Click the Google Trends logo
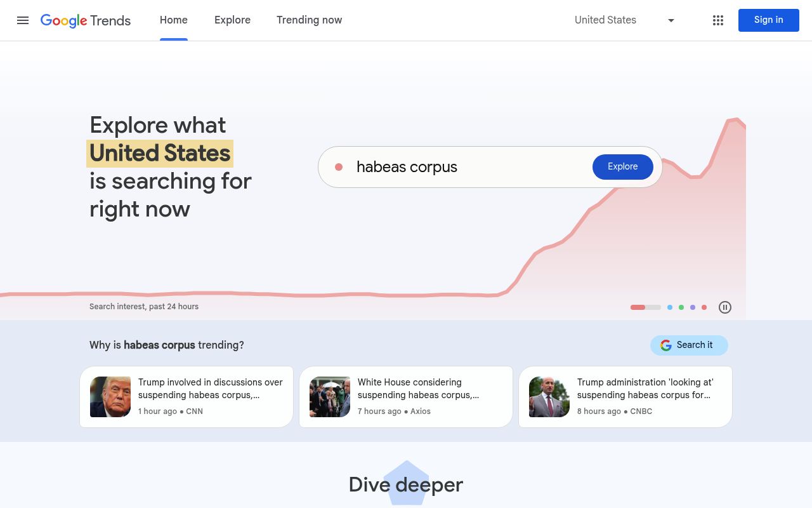 [x=86, y=20]
